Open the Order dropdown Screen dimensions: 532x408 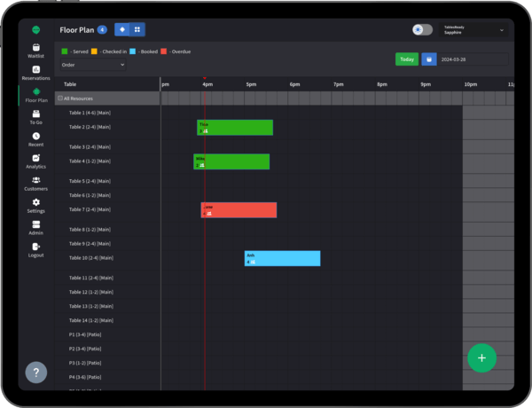pos(93,65)
